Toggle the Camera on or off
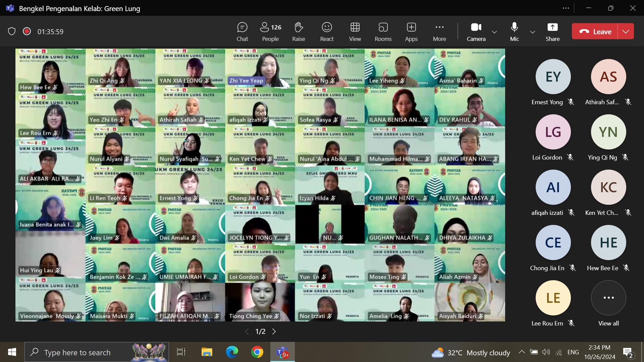Viewport: 644px width, 362px height. (476, 32)
